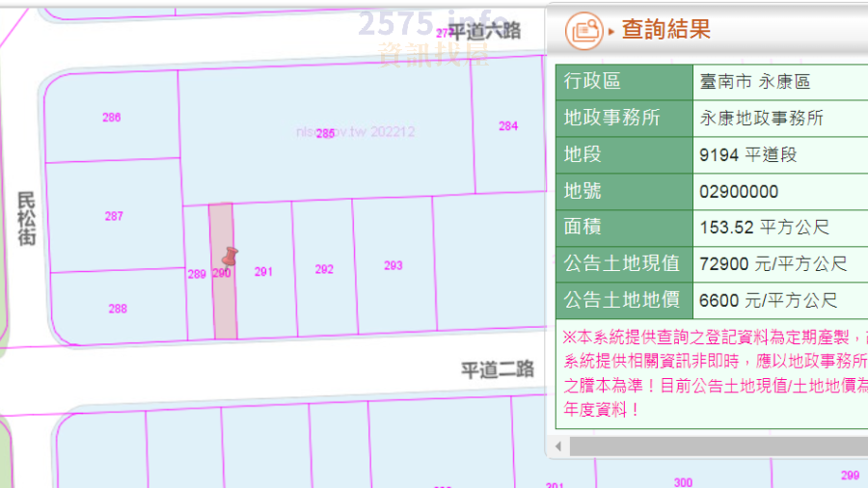Click the 平道六路 road label
868x488 pixels.
tap(484, 31)
